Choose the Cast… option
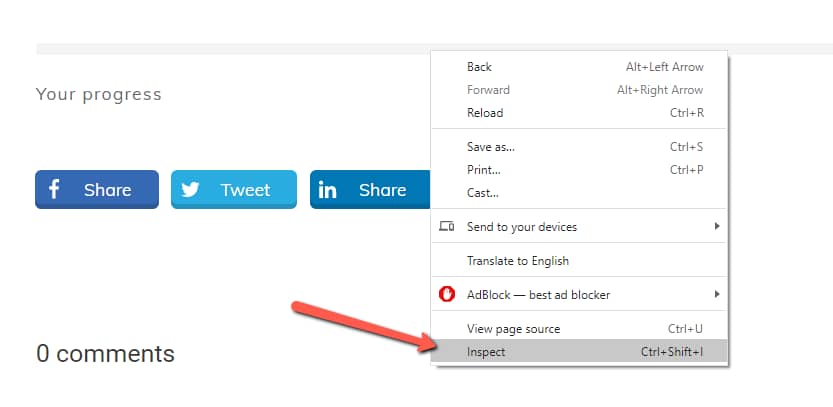This screenshot has height=407, width=833. 482,193
